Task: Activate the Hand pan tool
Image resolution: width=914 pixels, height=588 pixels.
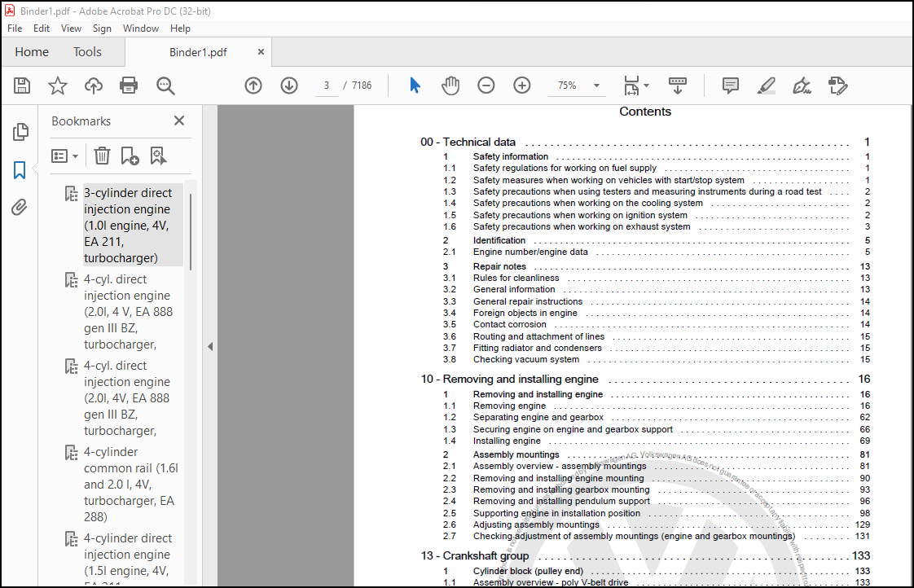Action: coord(450,86)
